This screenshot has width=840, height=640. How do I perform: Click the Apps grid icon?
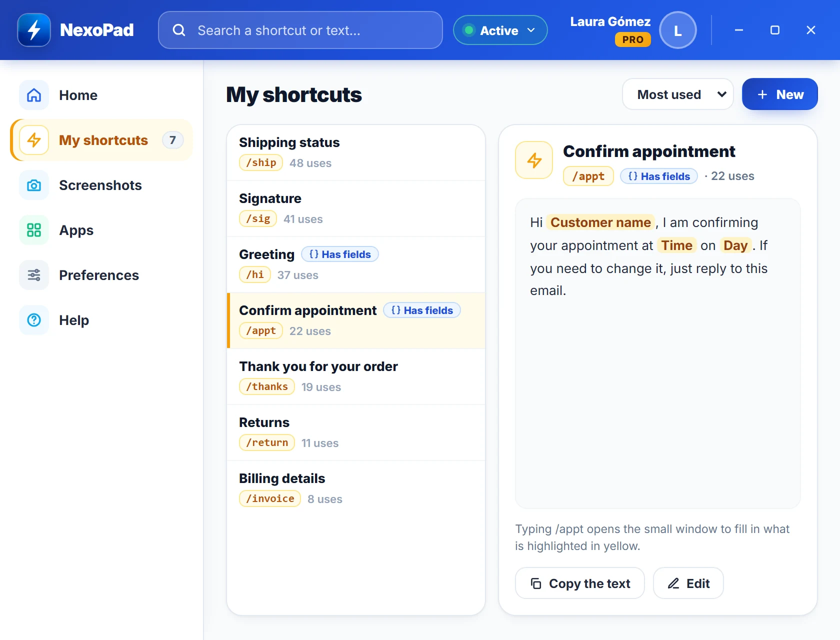tap(34, 230)
